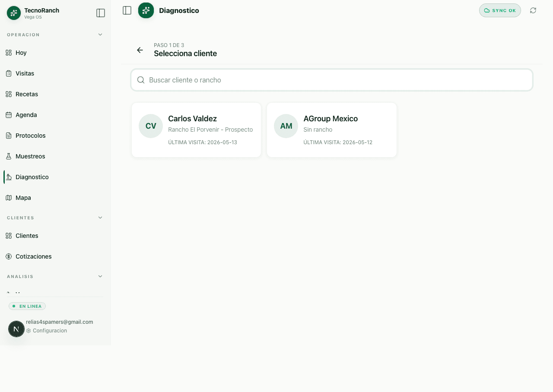Click the Protocolos document icon
553x392 pixels.
click(x=9, y=136)
